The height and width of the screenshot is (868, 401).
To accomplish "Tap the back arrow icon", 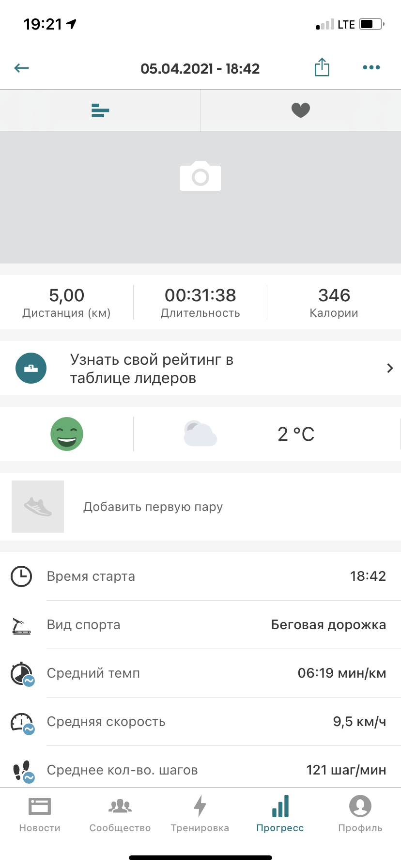I will click(x=22, y=68).
